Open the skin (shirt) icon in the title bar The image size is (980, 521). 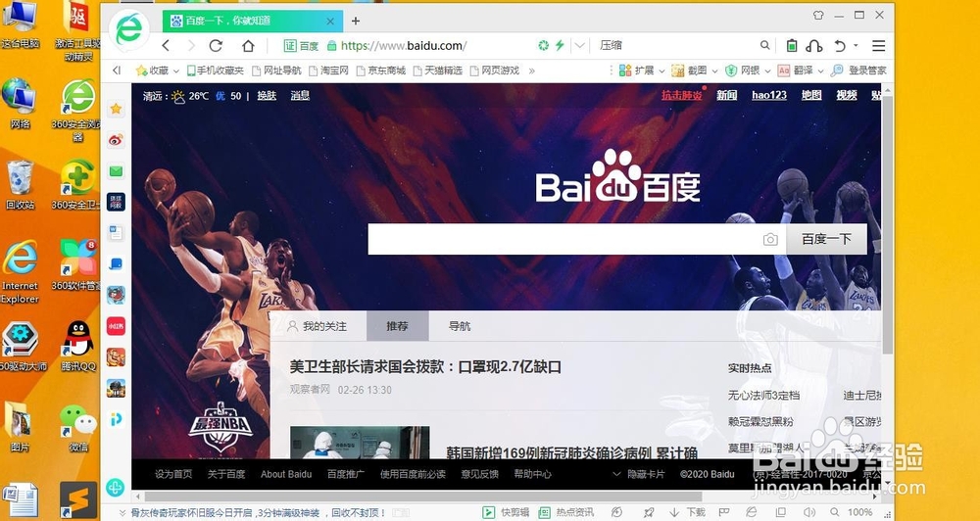click(818, 15)
